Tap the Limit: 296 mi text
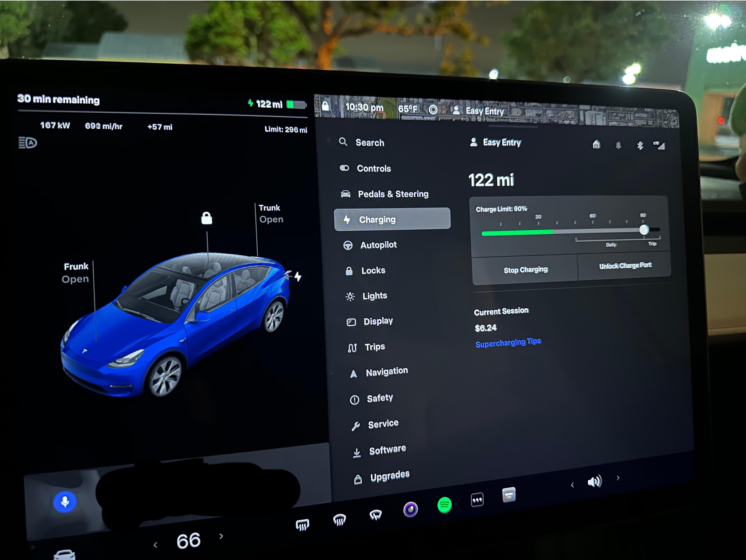746x560 pixels. coord(286,130)
